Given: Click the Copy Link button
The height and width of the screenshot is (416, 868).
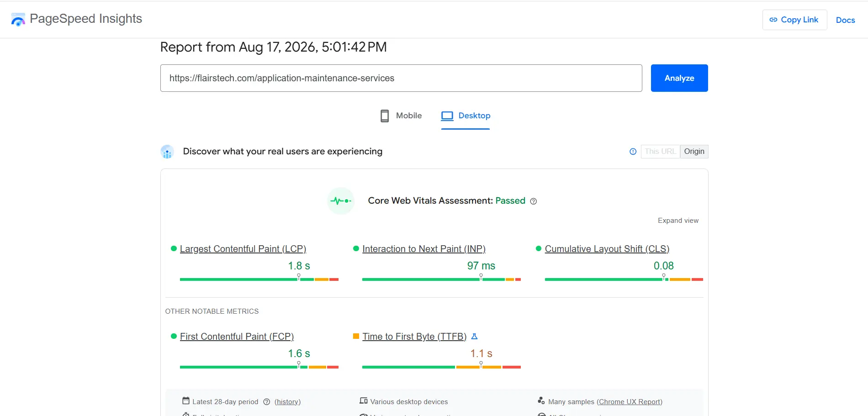Looking at the screenshot, I should (x=794, y=20).
